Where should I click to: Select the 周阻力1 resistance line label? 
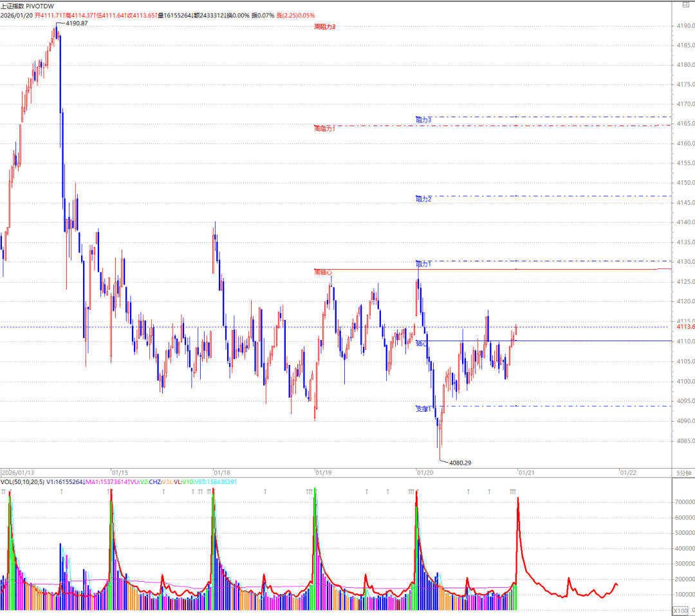click(325, 129)
